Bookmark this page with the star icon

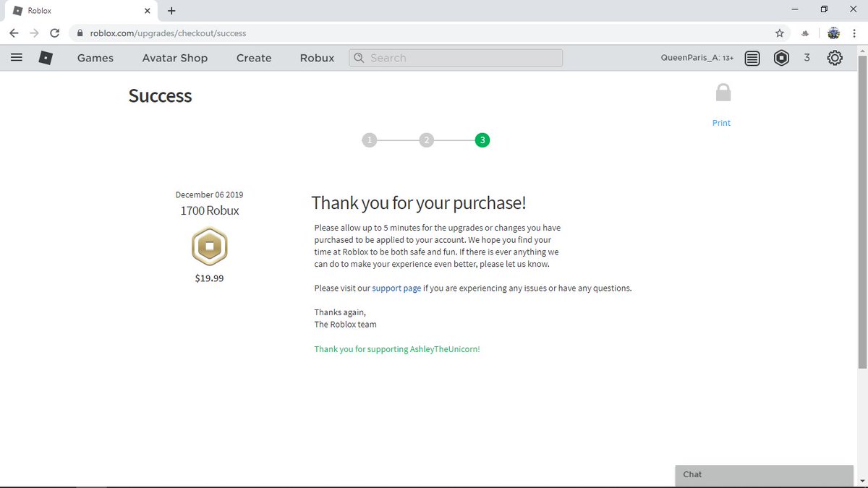pyautogui.click(x=779, y=33)
